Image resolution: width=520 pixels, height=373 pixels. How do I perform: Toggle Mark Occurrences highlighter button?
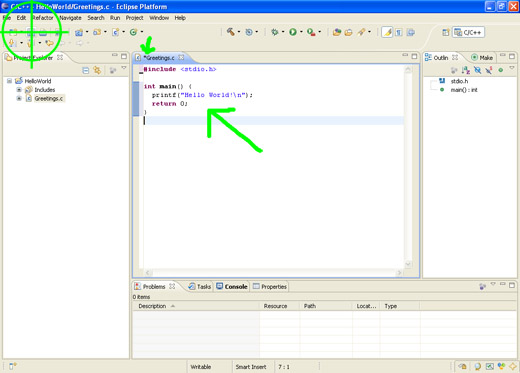[x=387, y=32]
